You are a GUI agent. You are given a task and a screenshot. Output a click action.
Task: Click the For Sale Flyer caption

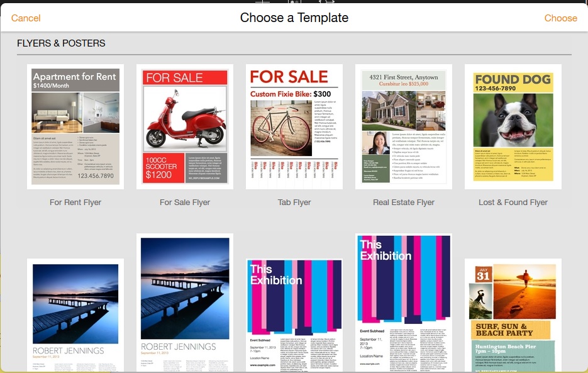click(x=185, y=203)
